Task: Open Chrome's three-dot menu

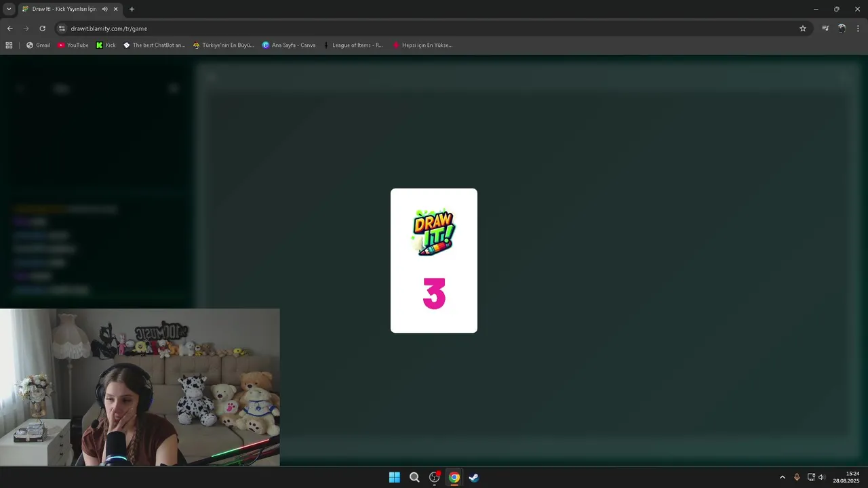Action: 859,28
